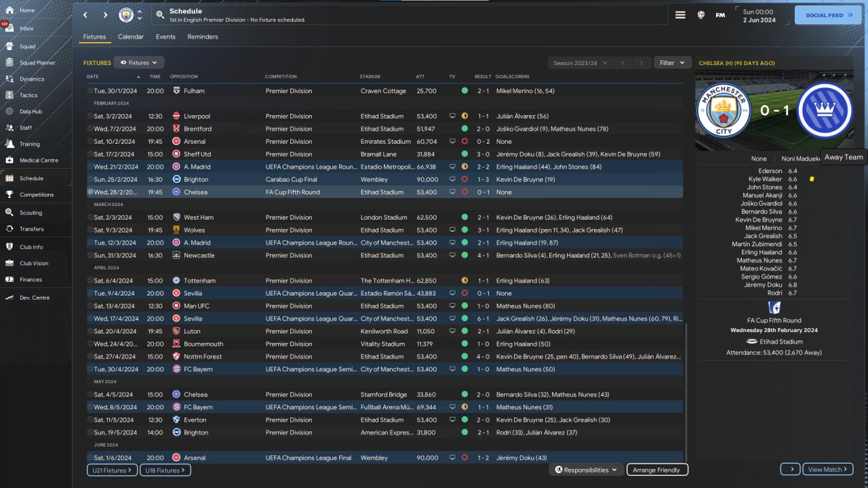Click the Manchester City crest in the match preview
Screen dimensions: 868x488
[723, 110]
